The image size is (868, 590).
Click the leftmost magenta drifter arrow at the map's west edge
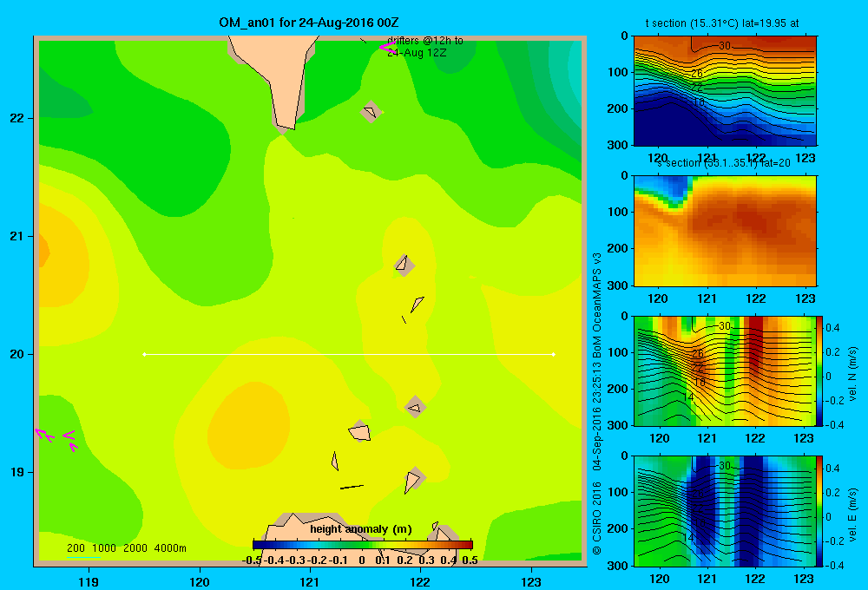(x=39, y=433)
